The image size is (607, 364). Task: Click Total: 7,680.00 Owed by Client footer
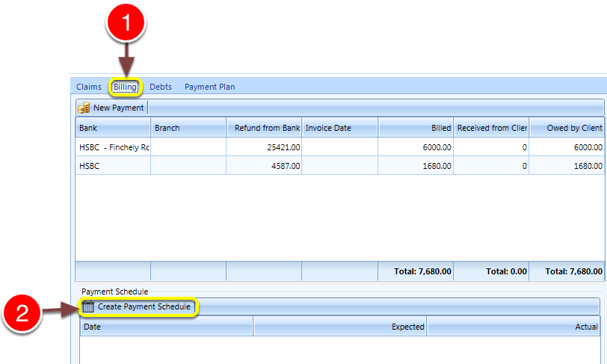567,271
